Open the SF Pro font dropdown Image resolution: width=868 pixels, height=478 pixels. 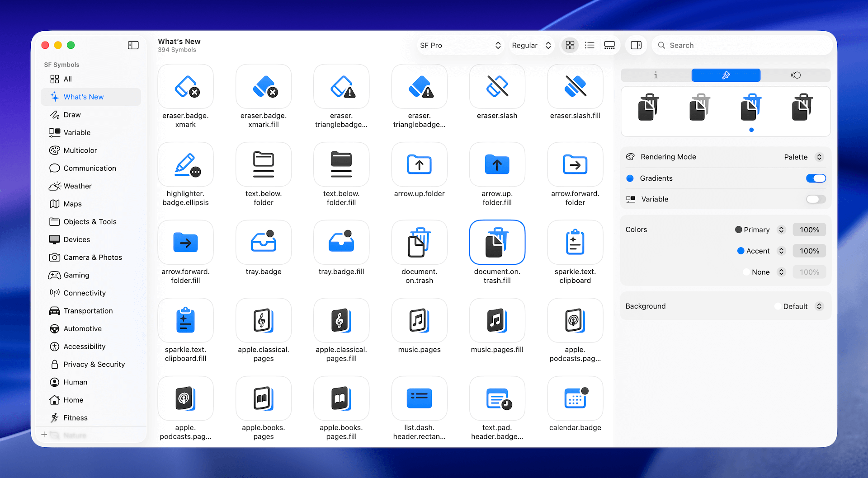(x=460, y=45)
